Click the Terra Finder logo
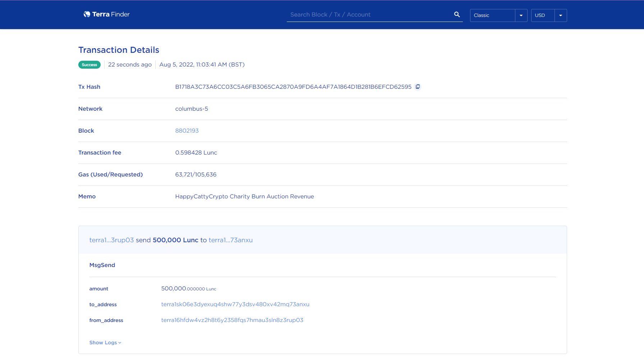644x363 pixels. (x=106, y=14)
